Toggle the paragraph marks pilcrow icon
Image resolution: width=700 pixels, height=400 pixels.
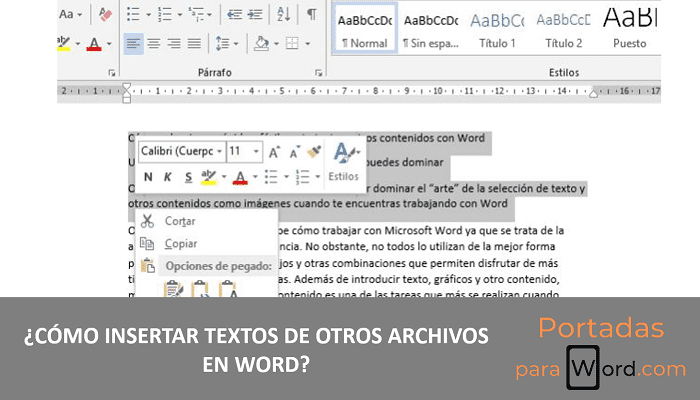tap(312, 14)
